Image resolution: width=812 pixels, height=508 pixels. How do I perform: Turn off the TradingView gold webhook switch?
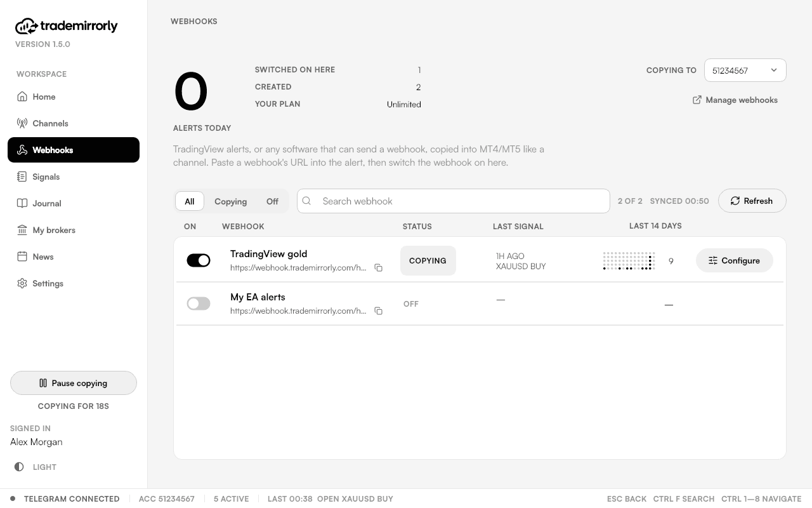[x=199, y=260]
